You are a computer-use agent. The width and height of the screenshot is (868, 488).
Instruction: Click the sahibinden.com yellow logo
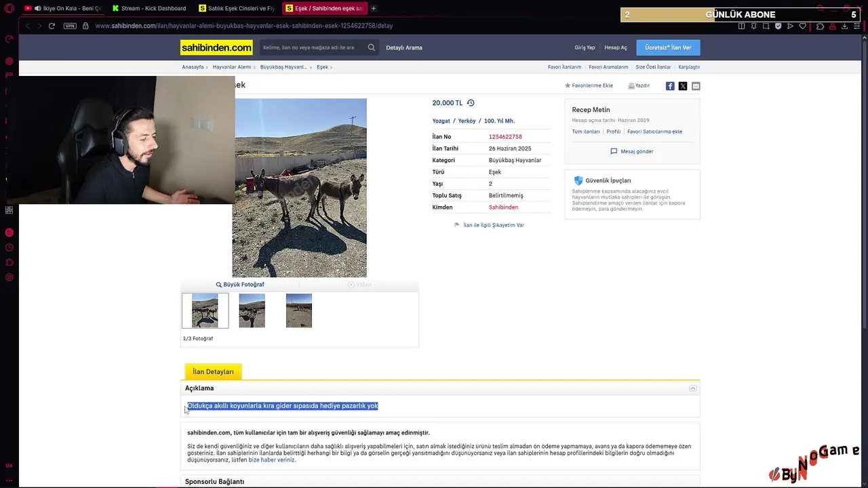pos(216,47)
